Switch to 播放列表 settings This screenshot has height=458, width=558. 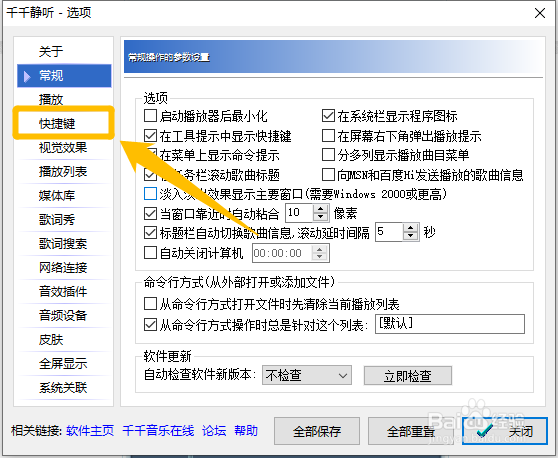[64, 172]
